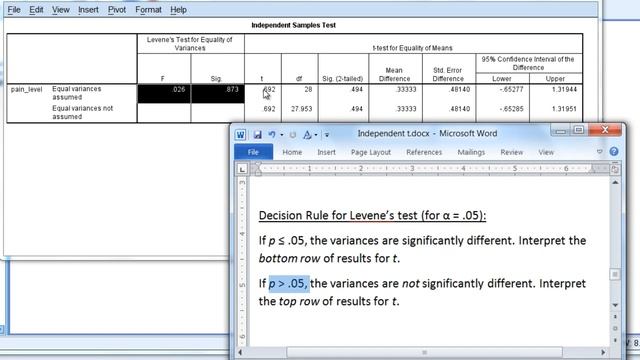Viewport: 640px width, 360px height.
Task: Customize the Quick Access Toolbar dropdown
Action: coord(327,135)
